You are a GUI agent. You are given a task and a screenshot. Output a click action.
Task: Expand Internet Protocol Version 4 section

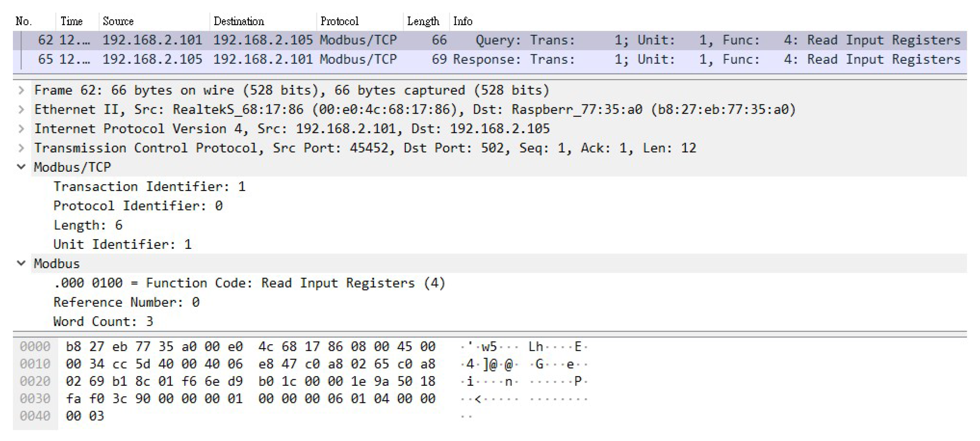coord(21,129)
